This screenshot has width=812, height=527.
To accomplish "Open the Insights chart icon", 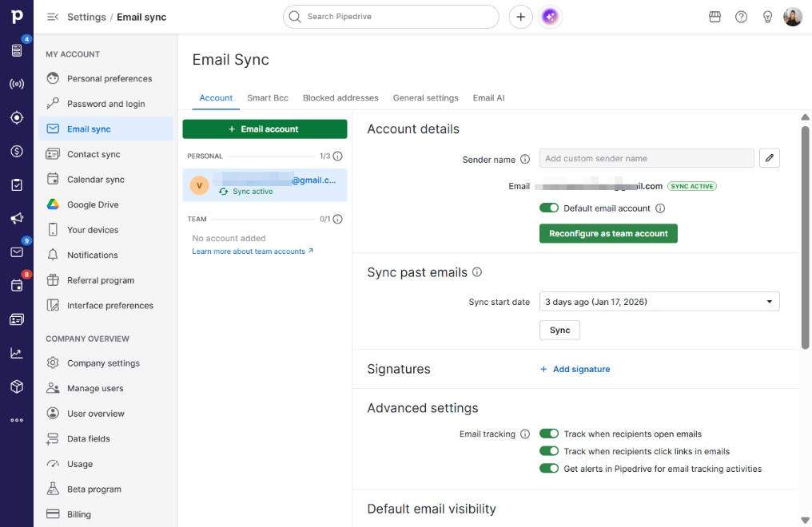I will tap(17, 353).
